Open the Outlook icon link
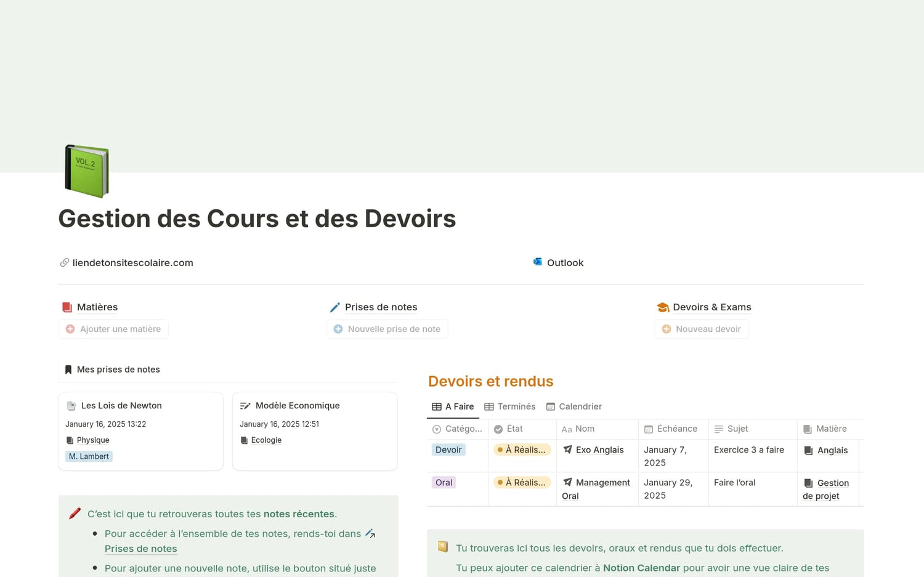924x577 pixels. tap(538, 262)
